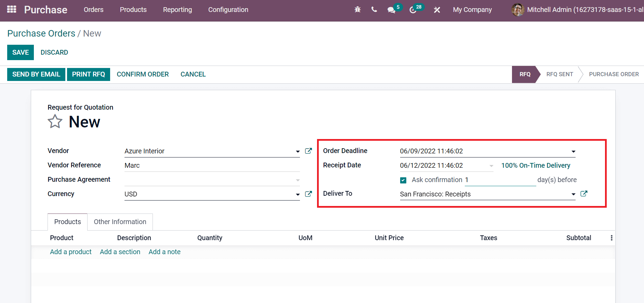Click the Subtotal column header
Viewport: 644px width, 303px height.
click(x=578, y=238)
